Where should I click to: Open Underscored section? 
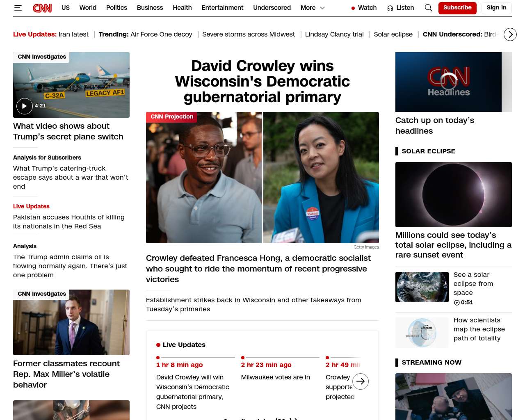pos(272,8)
